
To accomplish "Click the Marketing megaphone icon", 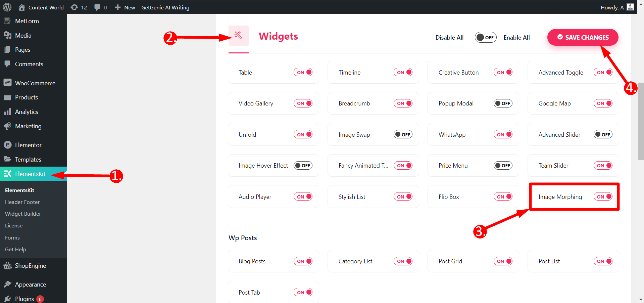I will coord(7,126).
